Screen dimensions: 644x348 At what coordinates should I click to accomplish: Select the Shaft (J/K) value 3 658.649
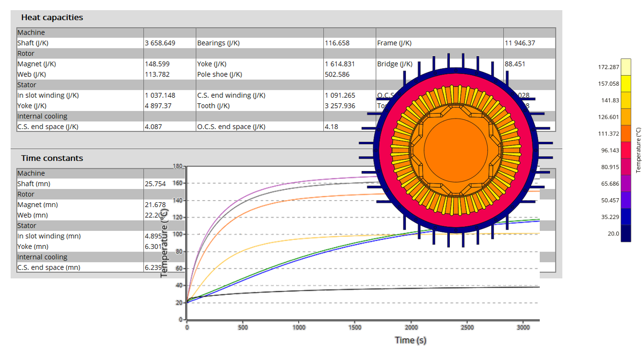pos(160,43)
